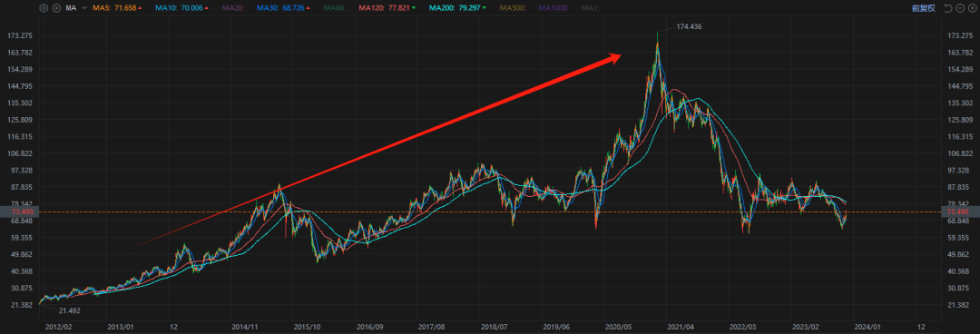Open the MA indicator settings gear
980x334 pixels.
pos(44,8)
